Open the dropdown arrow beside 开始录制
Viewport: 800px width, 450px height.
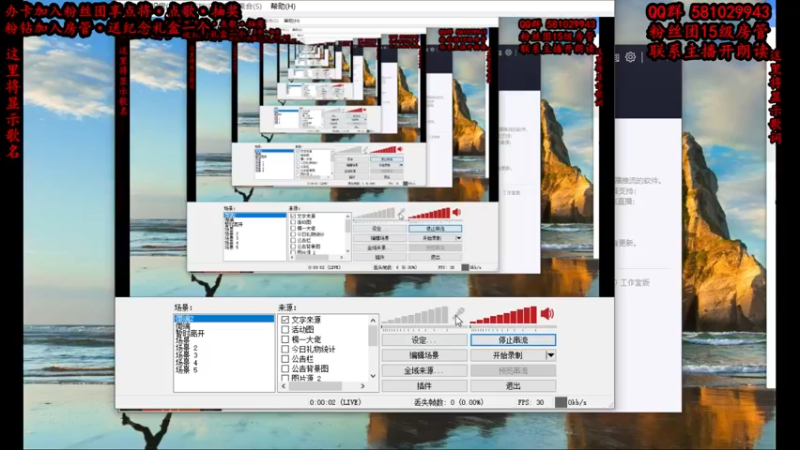(551, 355)
